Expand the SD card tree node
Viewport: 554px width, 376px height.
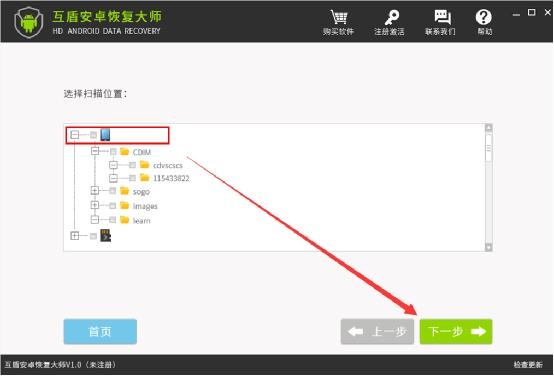[x=75, y=236]
